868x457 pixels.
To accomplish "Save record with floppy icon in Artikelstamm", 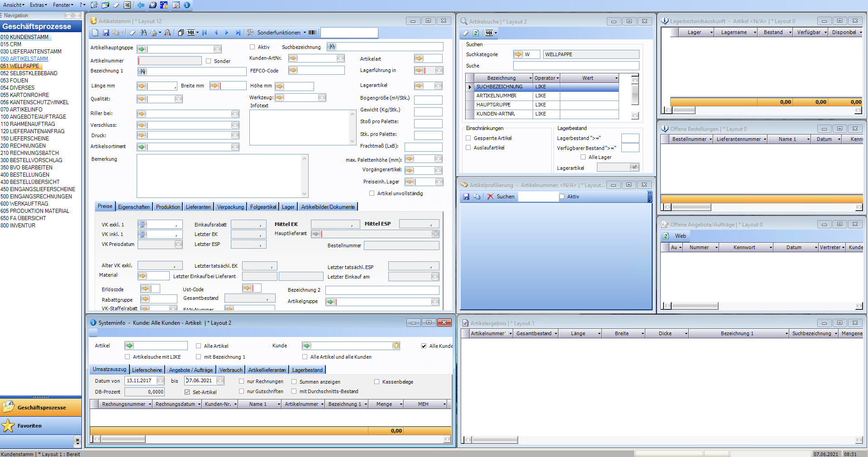I will coord(106,33).
